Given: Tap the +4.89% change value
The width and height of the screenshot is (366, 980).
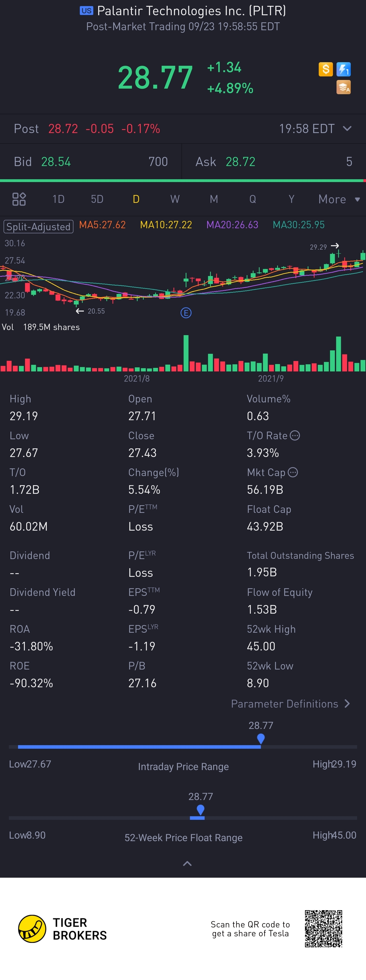Looking at the screenshot, I should (x=230, y=88).
